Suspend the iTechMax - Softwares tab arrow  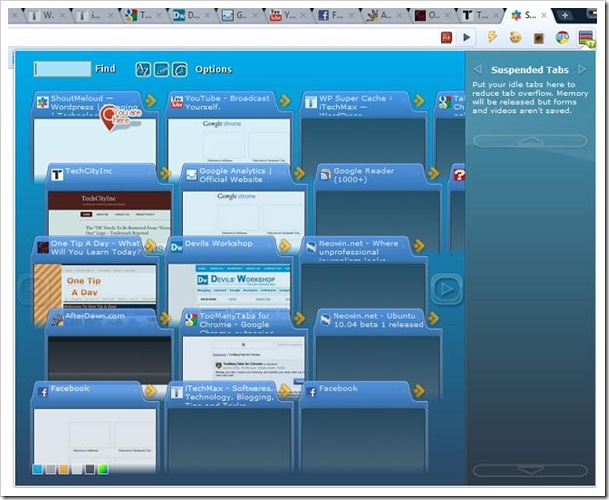(x=285, y=390)
